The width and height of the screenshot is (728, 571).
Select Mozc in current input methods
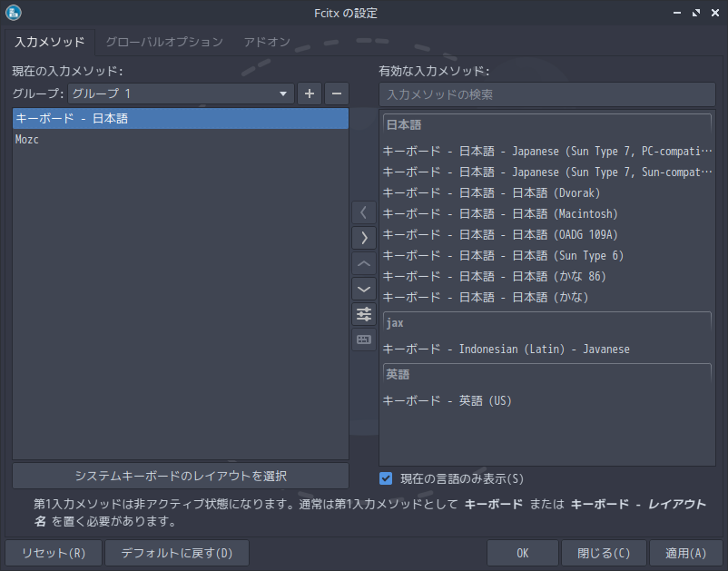(x=181, y=139)
